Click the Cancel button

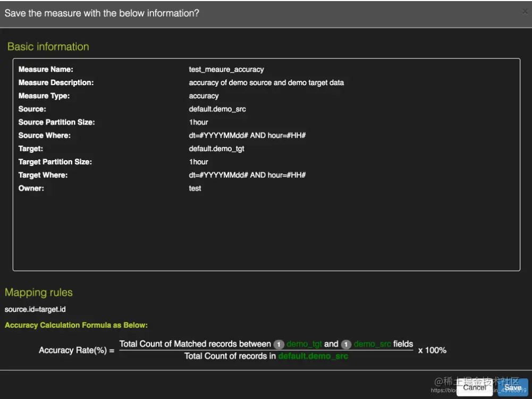[474, 387]
